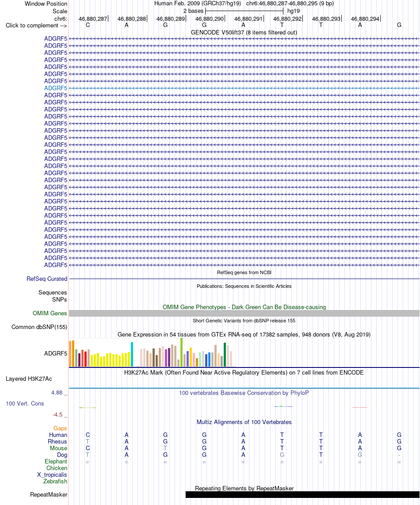420x505 pixels.
Task: Click the dash in the Dog alignment row
Action: [x=399, y=455]
